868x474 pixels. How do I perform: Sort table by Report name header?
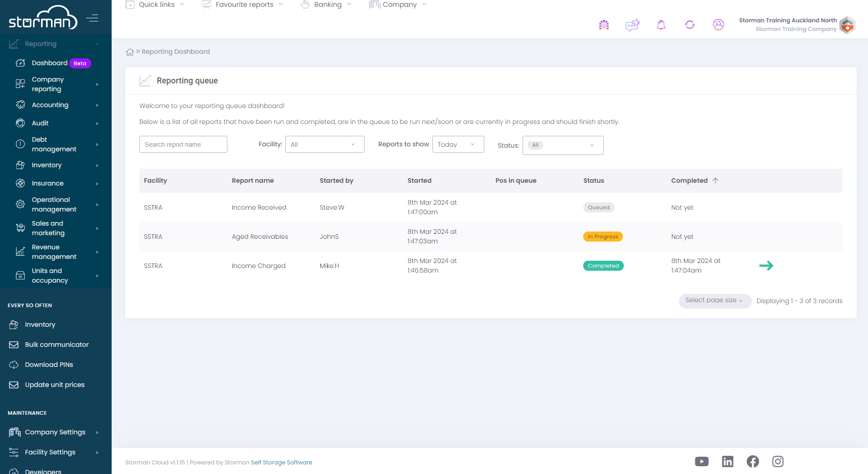click(x=253, y=180)
